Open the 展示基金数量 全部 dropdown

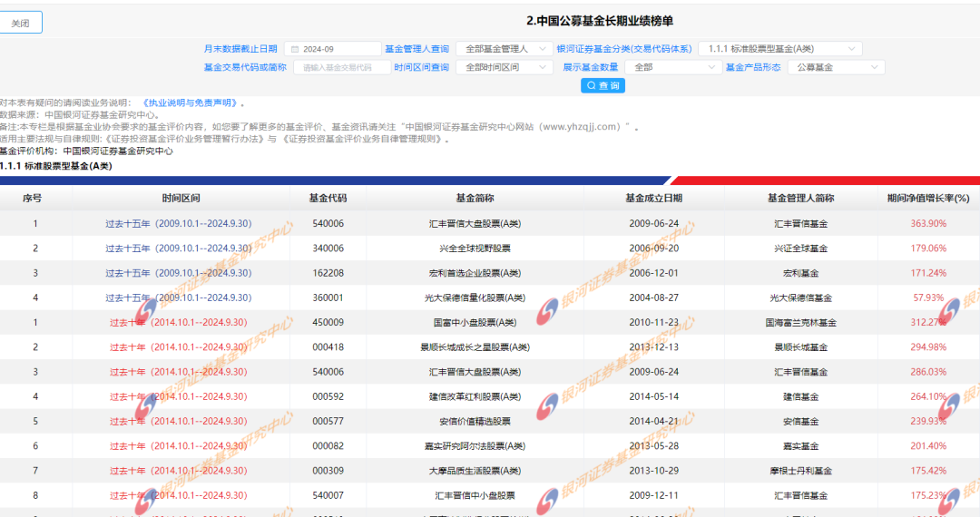(x=673, y=67)
